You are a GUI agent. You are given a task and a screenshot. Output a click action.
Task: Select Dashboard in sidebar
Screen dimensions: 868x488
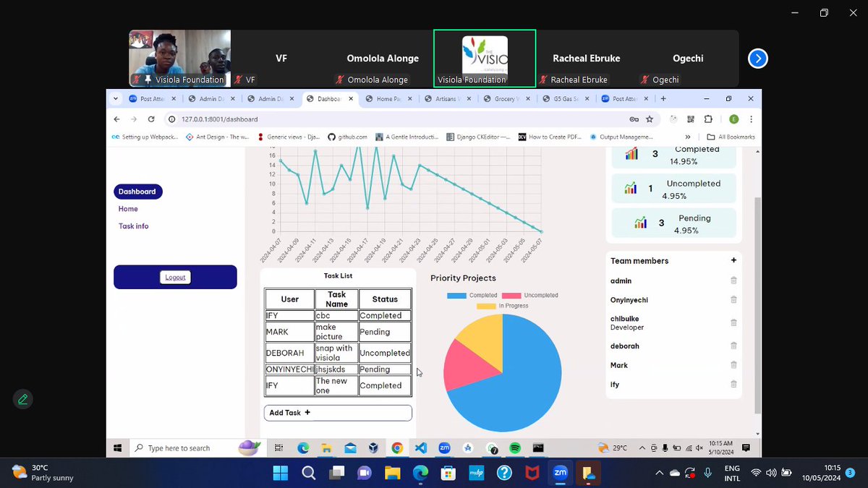137,192
